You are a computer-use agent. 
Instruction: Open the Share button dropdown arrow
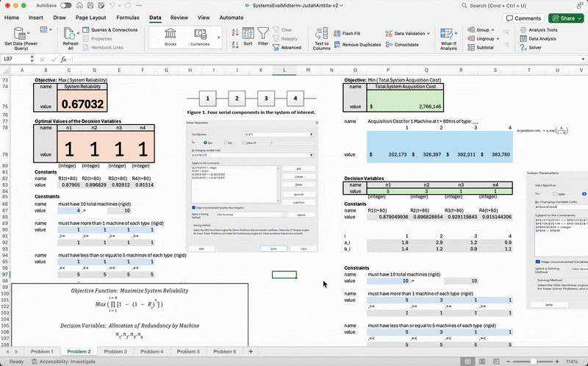tap(580, 18)
